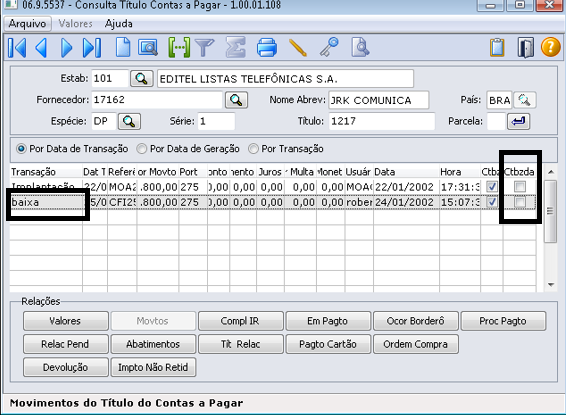Viewport: 567px width, 415px height.
Task: Go to previous record arrow icon
Action: [42, 47]
